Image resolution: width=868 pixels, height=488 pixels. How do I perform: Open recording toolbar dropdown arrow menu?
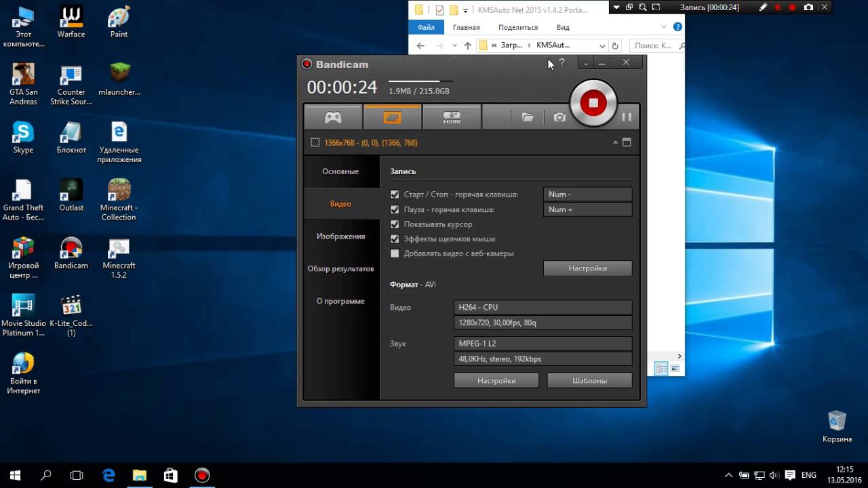616,7
